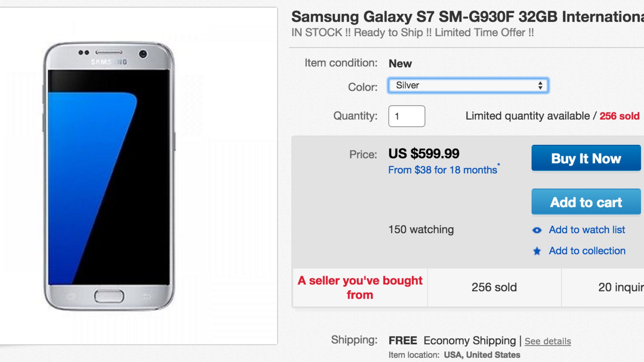The height and width of the screenshot is (362, 644).
Task: Click the star icon beside collection
Action: tap(537, 251)
